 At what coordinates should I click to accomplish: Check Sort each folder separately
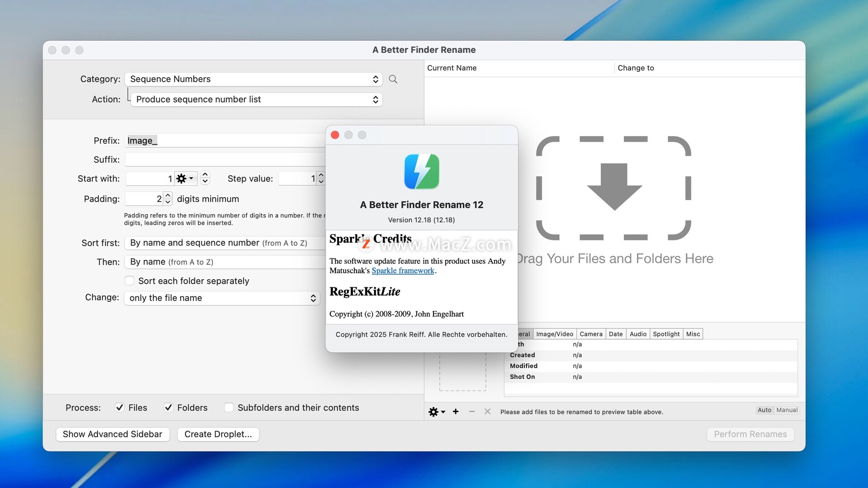pyautogui.click(x=130, y=281)
